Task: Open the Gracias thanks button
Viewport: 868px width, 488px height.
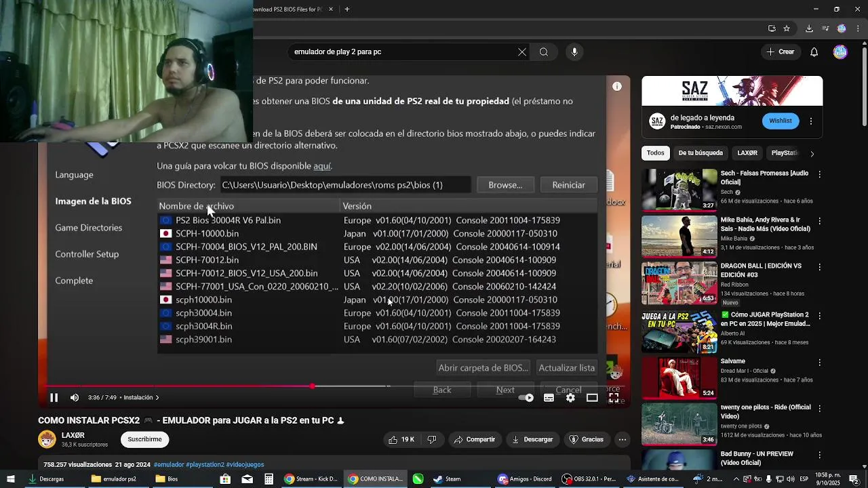Action: point(587,439)
